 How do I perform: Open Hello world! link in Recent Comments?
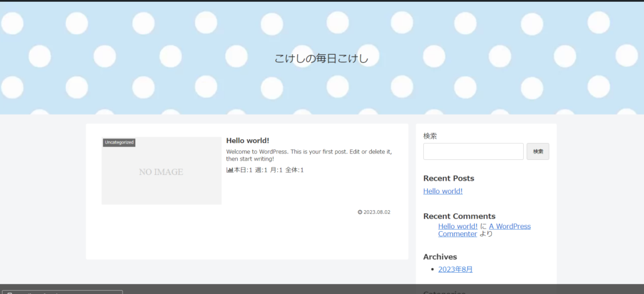tap(458, 226)
